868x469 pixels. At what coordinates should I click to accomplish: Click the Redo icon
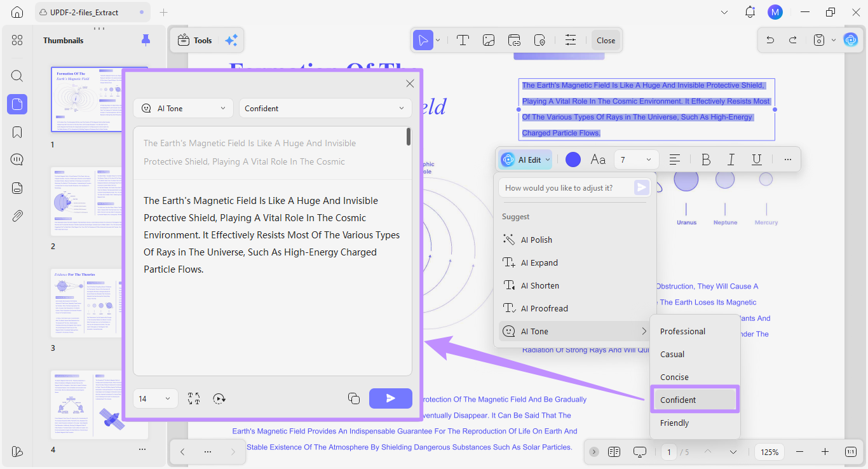[x=793, y=40]
